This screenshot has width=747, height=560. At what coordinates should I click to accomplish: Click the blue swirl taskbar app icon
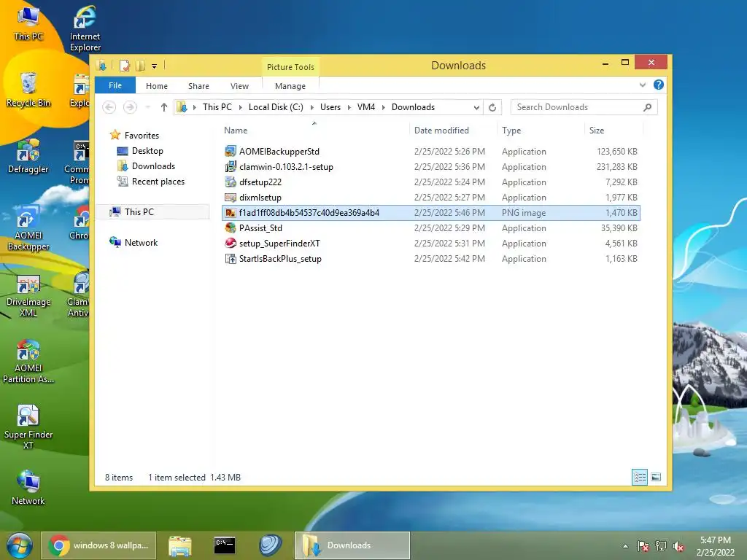[270, 545]
